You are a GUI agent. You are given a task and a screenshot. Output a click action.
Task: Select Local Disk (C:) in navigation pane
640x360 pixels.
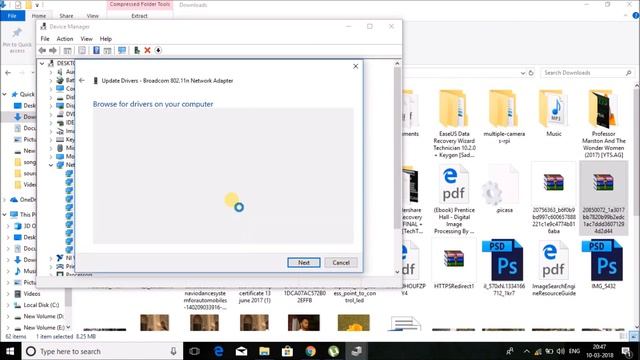(41, 305)
